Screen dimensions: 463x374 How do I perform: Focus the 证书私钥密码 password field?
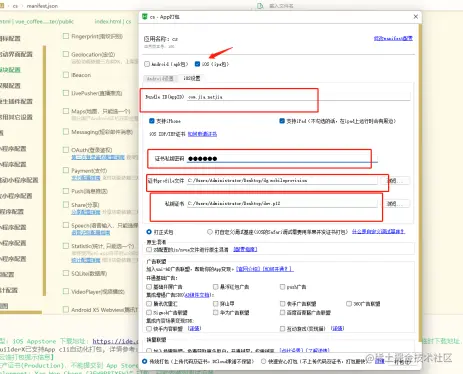click(282, 159)
